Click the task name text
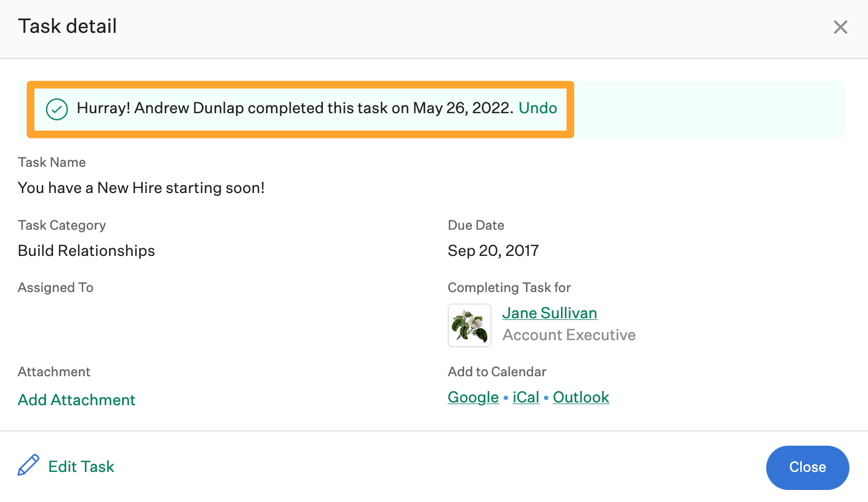This screenshot has width=868, height=502. pos(141,188)
